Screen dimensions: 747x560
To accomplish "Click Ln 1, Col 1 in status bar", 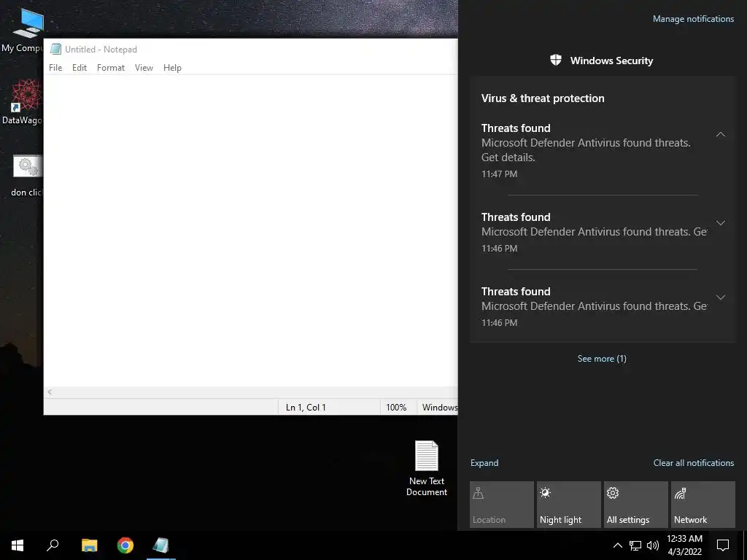I will pyautogui.click(x=306, y=407).
